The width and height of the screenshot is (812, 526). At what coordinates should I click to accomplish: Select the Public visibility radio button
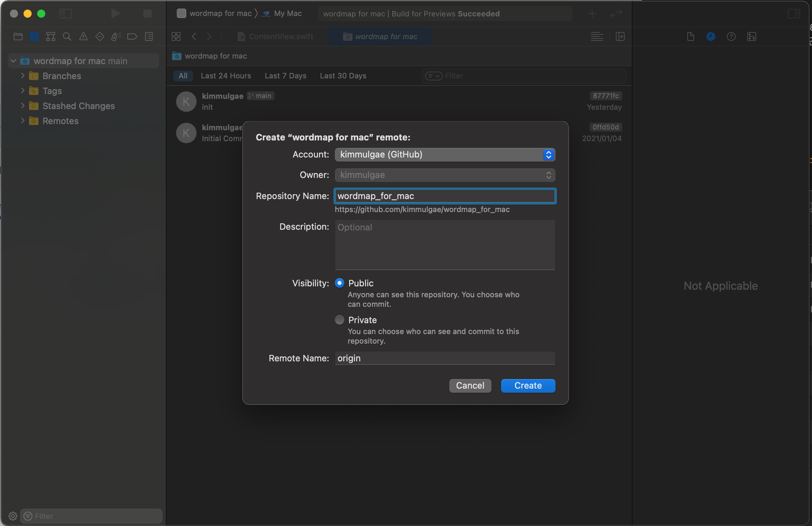point(340,283)
